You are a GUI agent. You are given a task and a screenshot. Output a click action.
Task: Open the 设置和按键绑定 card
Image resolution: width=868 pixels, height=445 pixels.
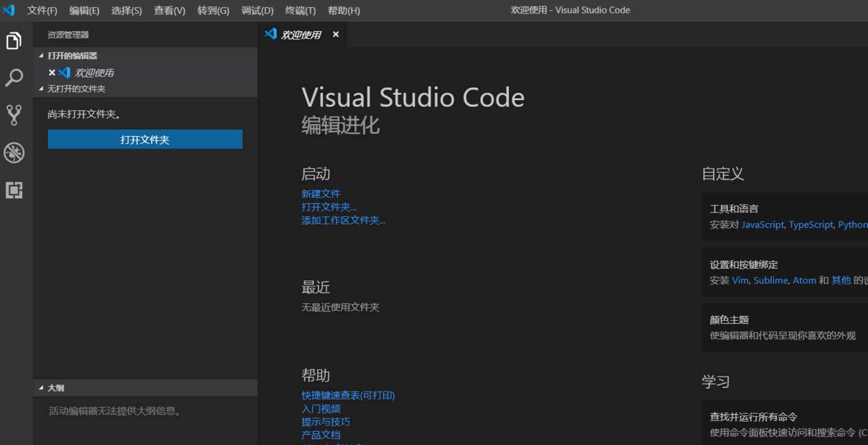[x=785, y=272]
